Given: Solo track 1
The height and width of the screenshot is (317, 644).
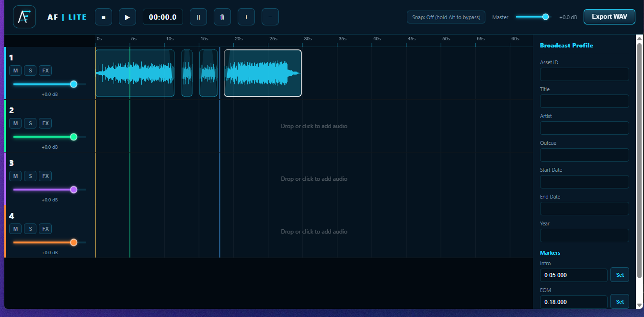Looking at the screenshot, I should (30, 70).
